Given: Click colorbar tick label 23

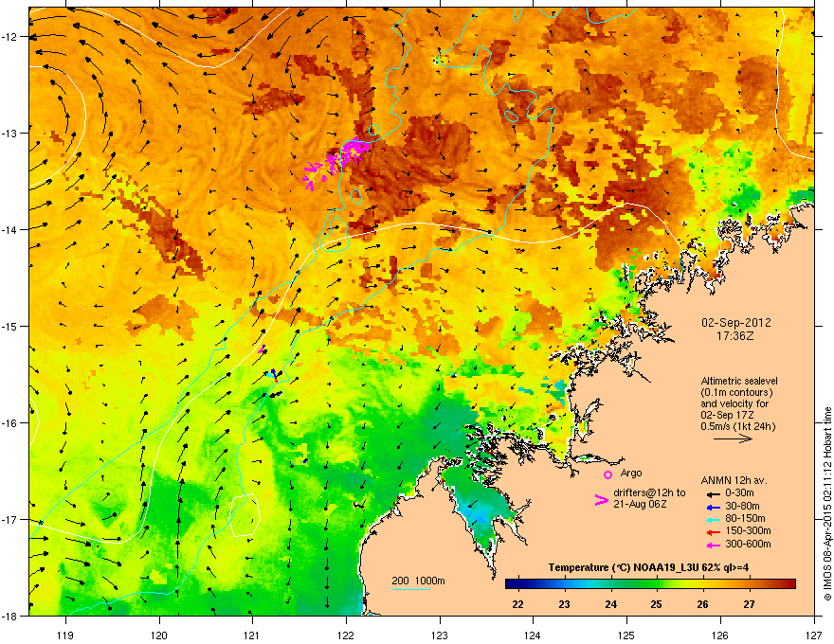Looking at the screenshot, I should 564,604.
